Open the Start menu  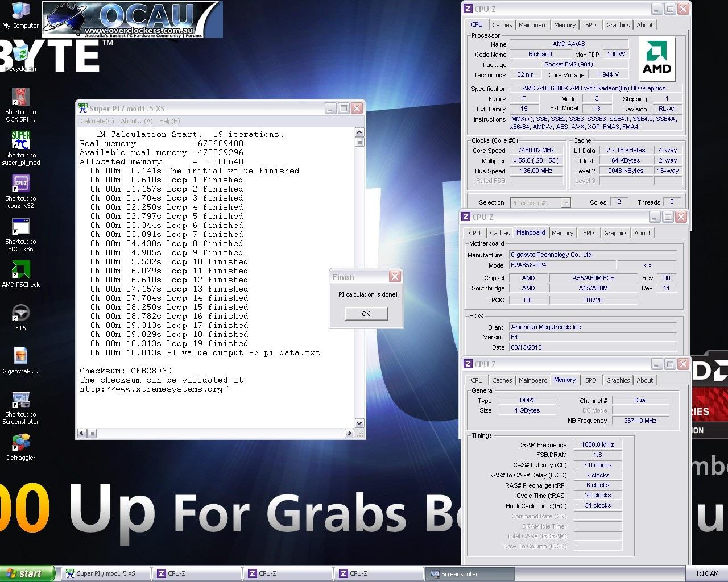coord(27,573)
